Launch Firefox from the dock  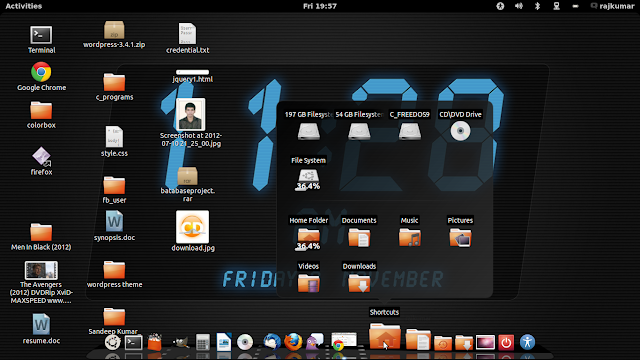click(293, 342)
